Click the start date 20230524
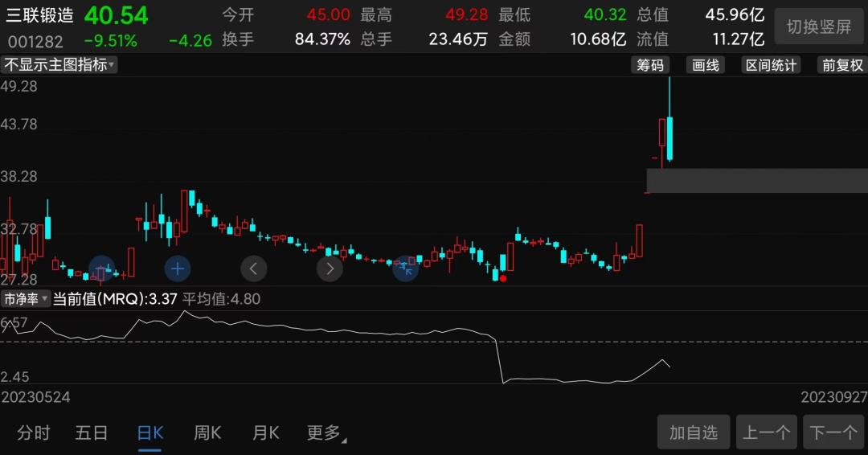The height and width of the screenshot is (455, 868). coord(35,397)
